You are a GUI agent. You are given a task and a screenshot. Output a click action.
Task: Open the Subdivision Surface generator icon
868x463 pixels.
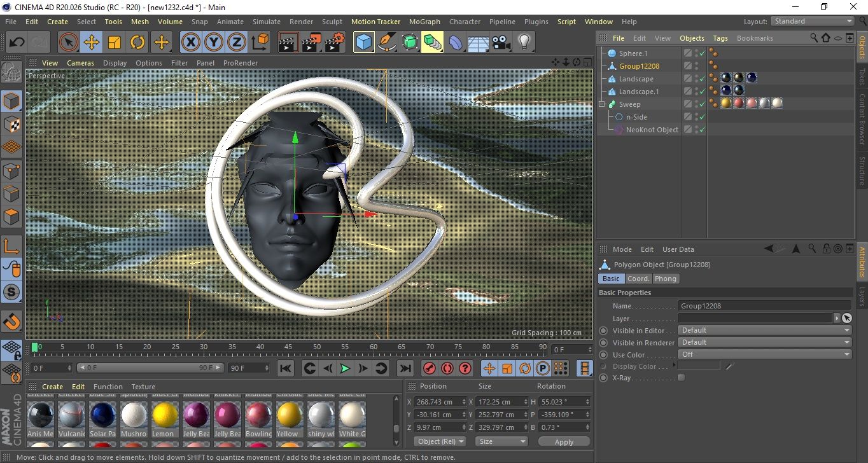pos(410,43)
